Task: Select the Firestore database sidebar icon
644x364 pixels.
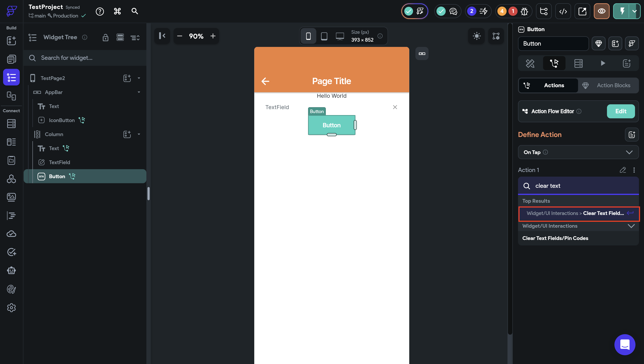Action: [11, 124]
